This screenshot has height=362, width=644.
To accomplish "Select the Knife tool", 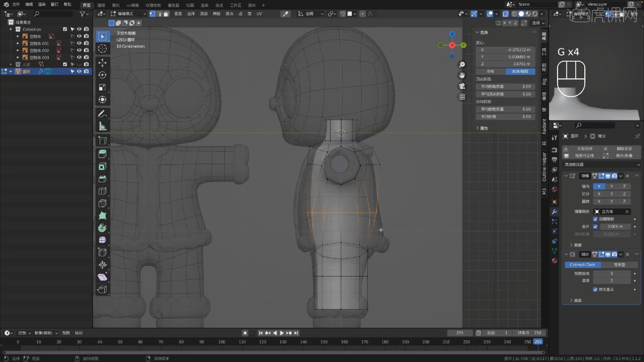I will (103, 204).
